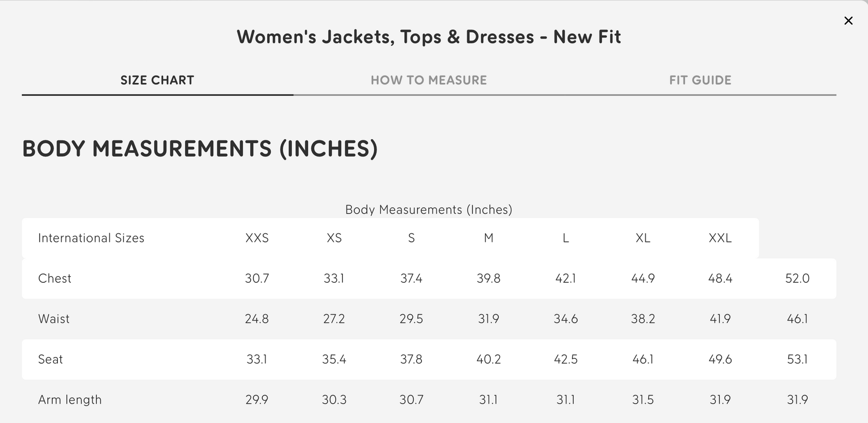Select the Chest row label
The width and height of the screenshot is (868, 423).
pyautogui.click(x=54, y=278)
